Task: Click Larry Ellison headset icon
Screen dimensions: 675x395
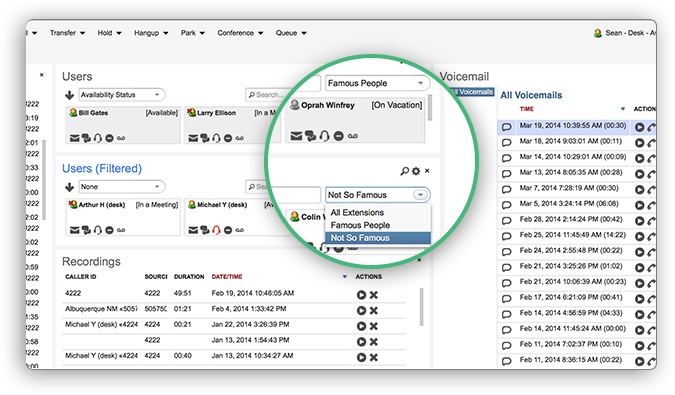Action: [216, 138]
